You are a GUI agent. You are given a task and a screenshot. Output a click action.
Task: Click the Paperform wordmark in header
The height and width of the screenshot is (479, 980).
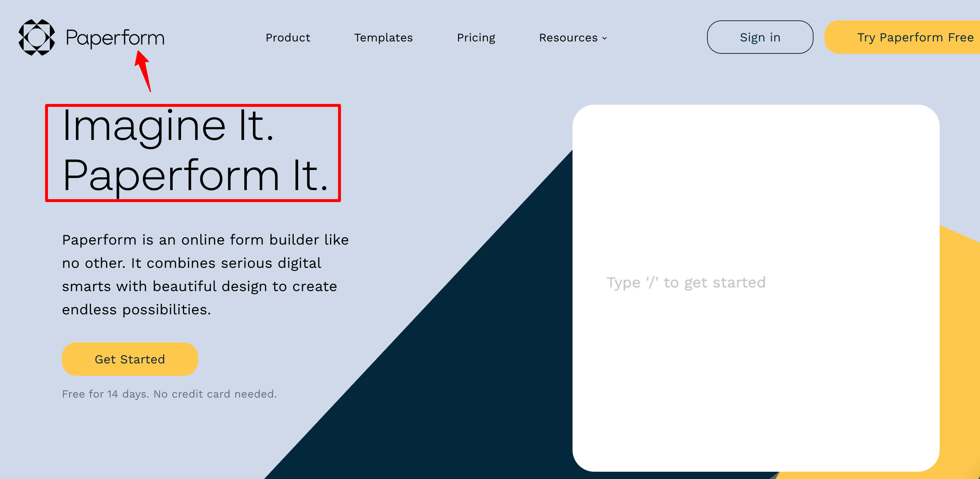pos(115,38)
